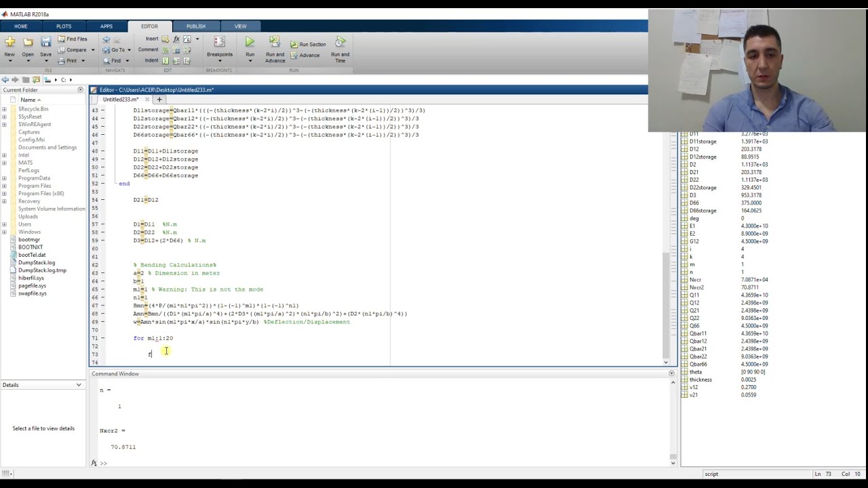868x488 pixels.
Task: Click the Insert section icon
Action: 165,39
